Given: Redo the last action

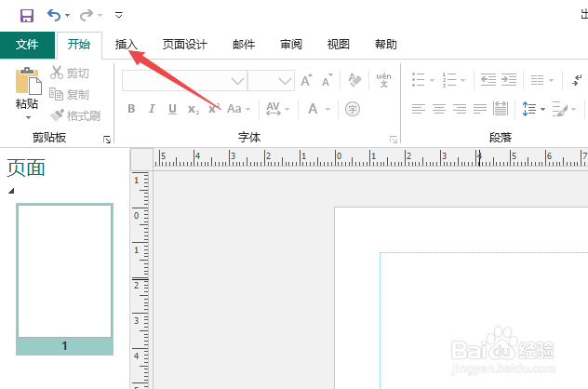Looking at the screenshot, I should (87, 16).
